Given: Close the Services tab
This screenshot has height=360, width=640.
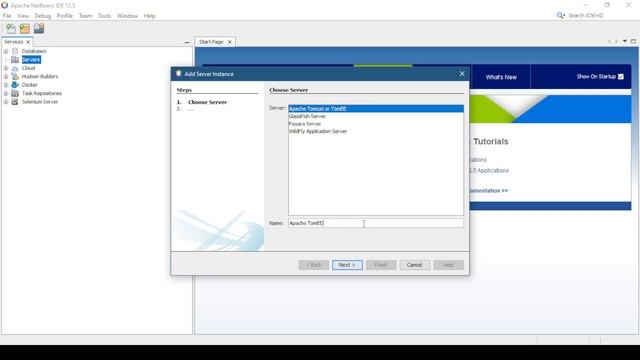Looking at the screenshot, I should point(28,42).
